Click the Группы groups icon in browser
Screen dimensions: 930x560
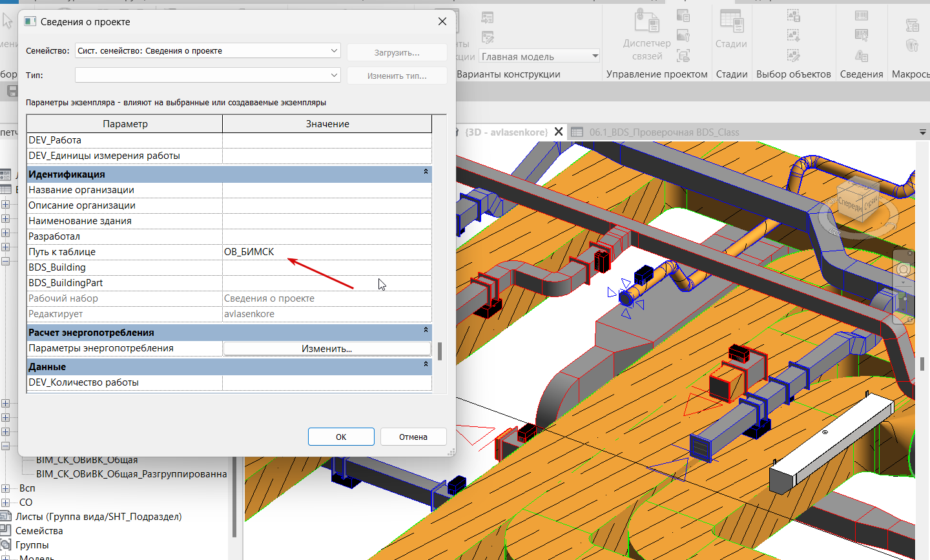click(6, 544)
